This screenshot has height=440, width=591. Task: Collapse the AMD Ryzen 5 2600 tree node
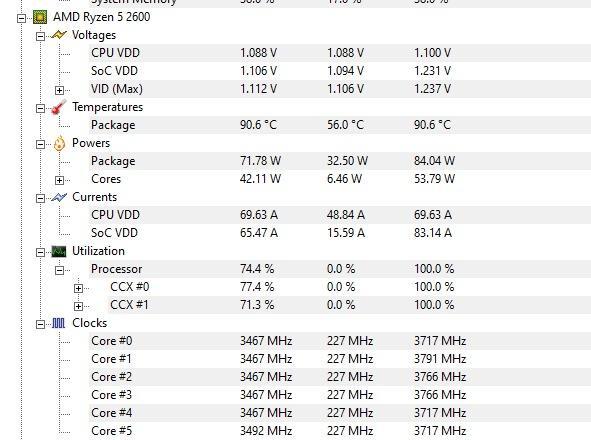(x=21, y=18)
